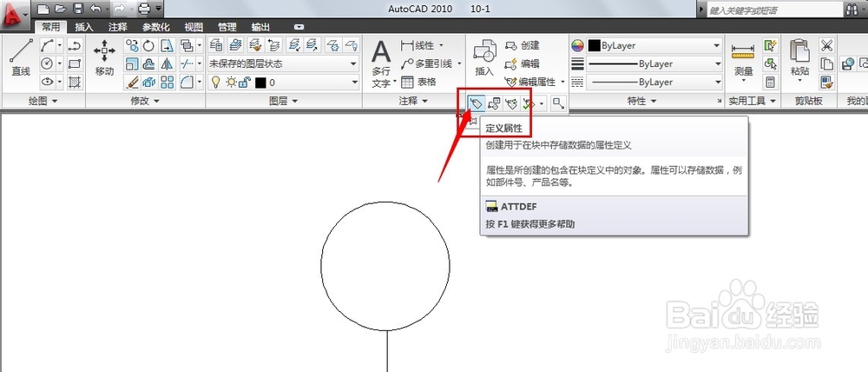The width and height of the screenshot is (868, 372).
Task: Click the Insert block (插入) button
Action: pyautogui.click(x=483, y=57)
